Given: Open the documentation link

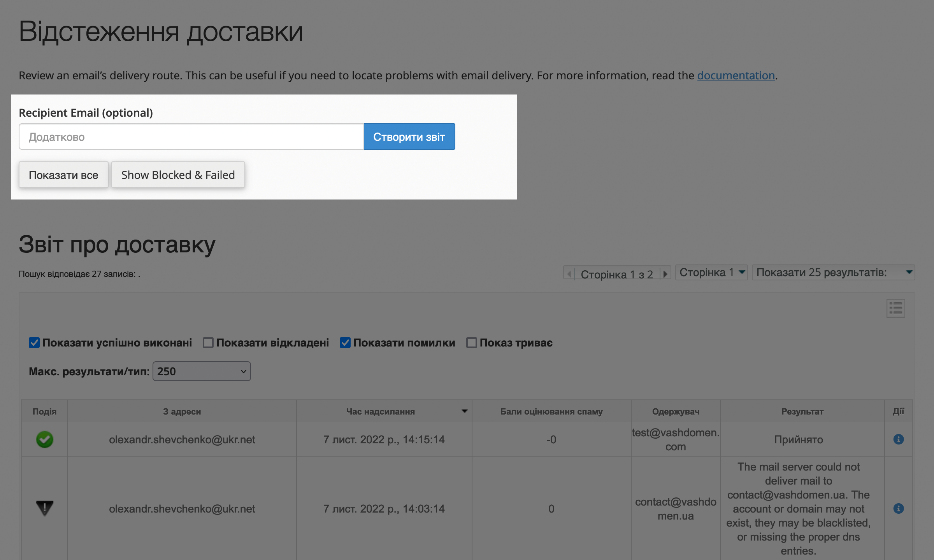Looking at the screenshot, I should point(736,75).
